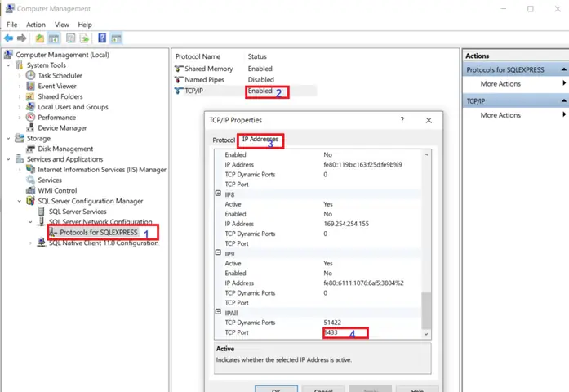569x392 pixels.
Task: Click the properties list scroll up arrow
Action: click(x=426, y=154)
